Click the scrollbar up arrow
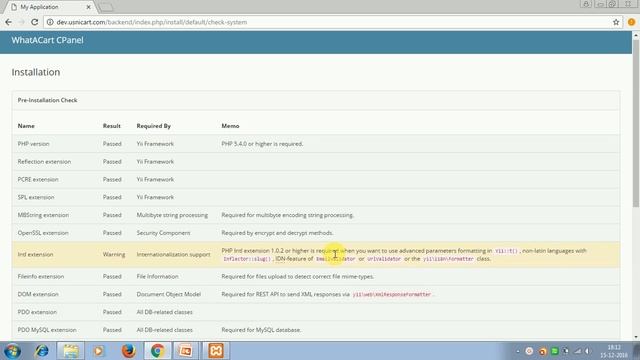 [x=636, y=36]
